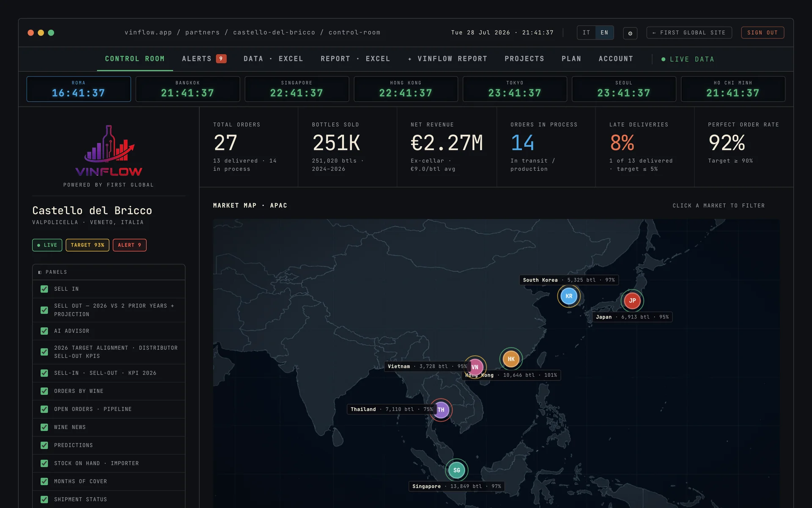This screenshot has width=812, height=508.
Task: Open the Projects tab
Action: 524,59
